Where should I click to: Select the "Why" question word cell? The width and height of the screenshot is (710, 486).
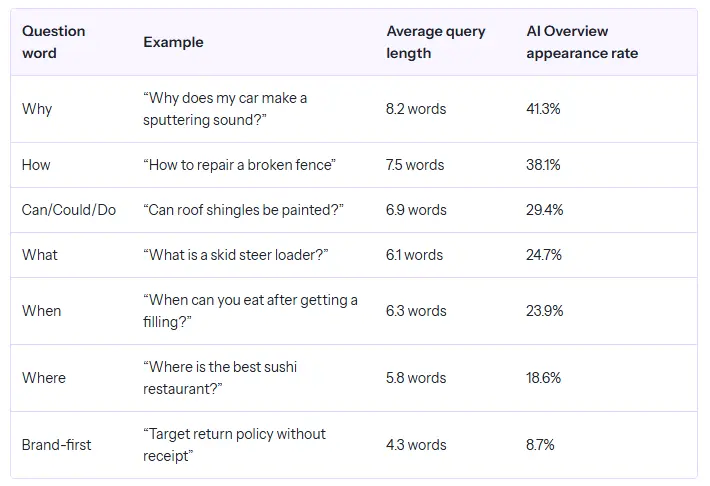pyautogui.click(x=37, y=109)
